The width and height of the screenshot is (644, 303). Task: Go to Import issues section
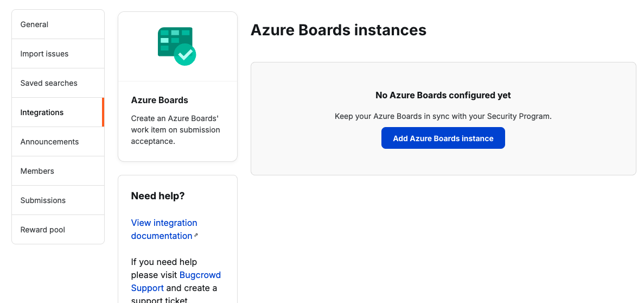click(44, 54)
